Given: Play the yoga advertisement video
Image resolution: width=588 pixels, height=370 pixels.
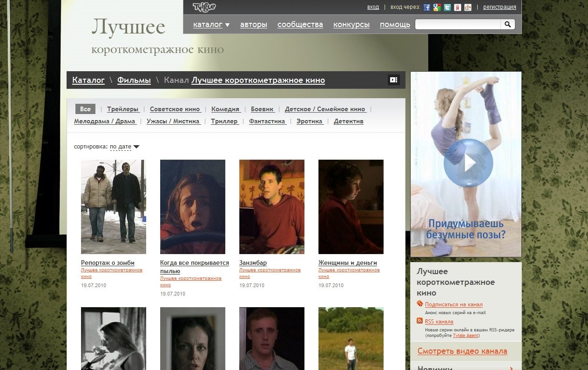Looking at the screenshot, I should (x=468, y=162).
